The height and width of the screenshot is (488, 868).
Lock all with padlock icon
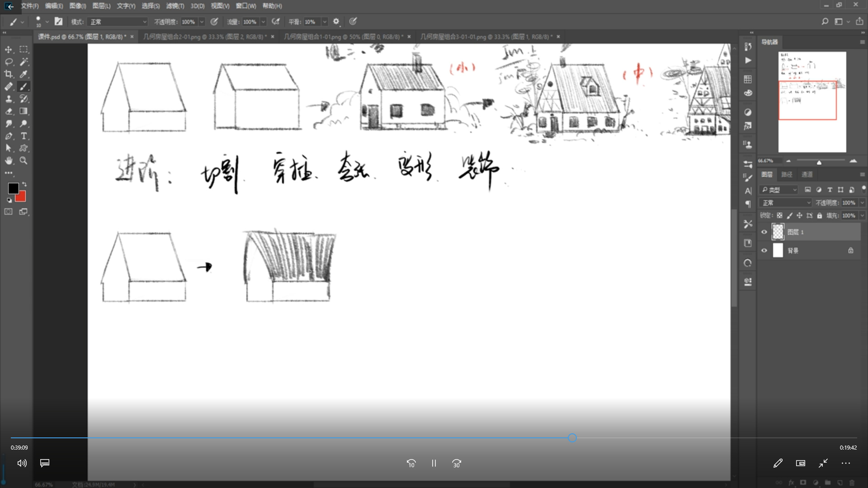(819, 216)
